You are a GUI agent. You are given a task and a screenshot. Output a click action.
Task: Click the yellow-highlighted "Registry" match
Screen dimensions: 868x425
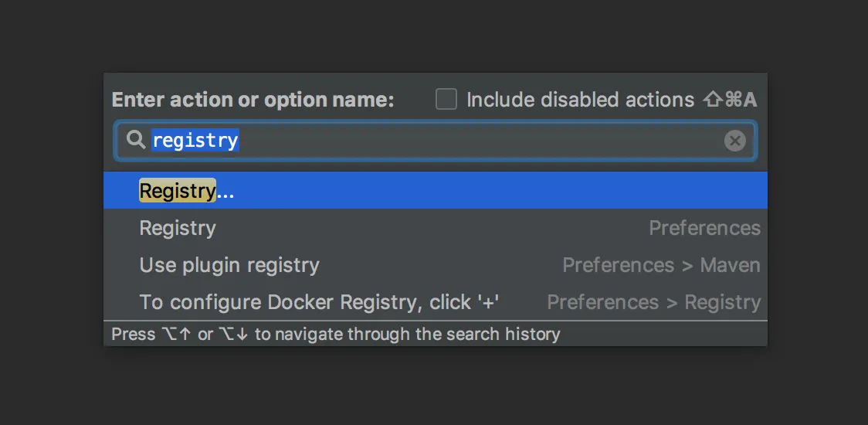point(177,191)
